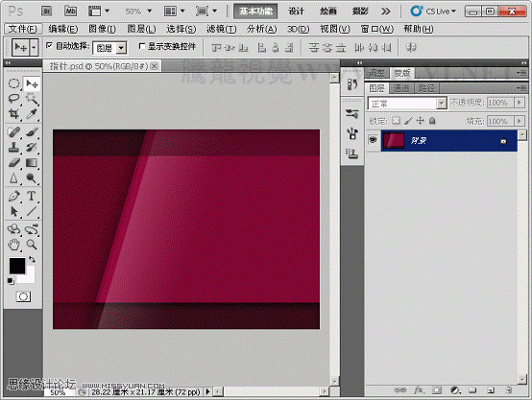
Task: Open the Fill slider arrow
Action: (519, 121)
